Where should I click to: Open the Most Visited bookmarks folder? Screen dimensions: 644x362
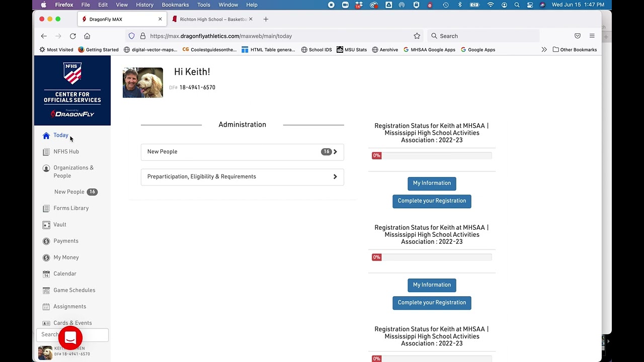56,50
